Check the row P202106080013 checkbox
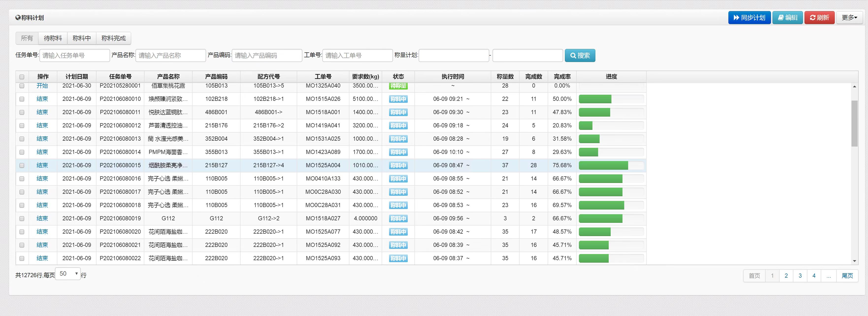Viewport: 868px width, 316px height. 22,139
